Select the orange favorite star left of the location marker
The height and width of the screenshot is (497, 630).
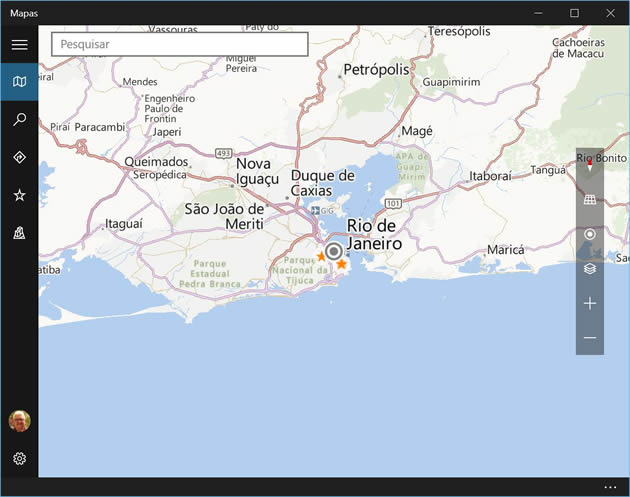click(321, 256)
